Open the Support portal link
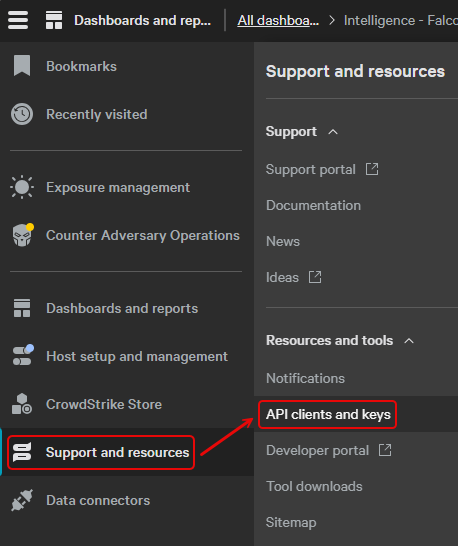 pos(311,170)
